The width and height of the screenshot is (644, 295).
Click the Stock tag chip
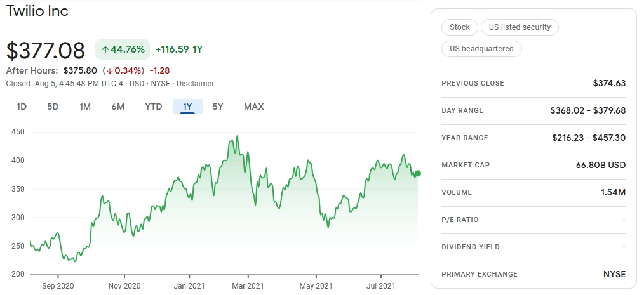point(460,27)
